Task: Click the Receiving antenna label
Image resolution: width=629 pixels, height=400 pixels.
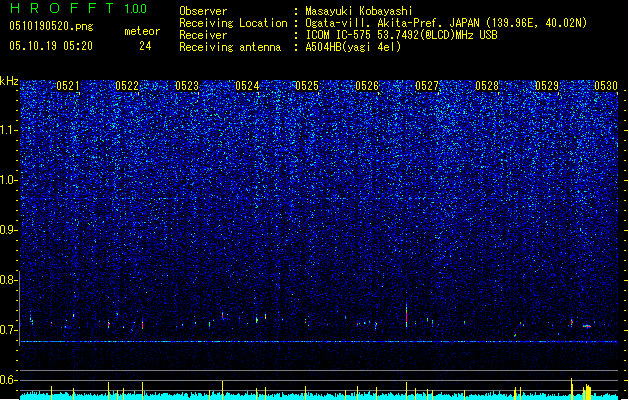Action: click(230, 47)
